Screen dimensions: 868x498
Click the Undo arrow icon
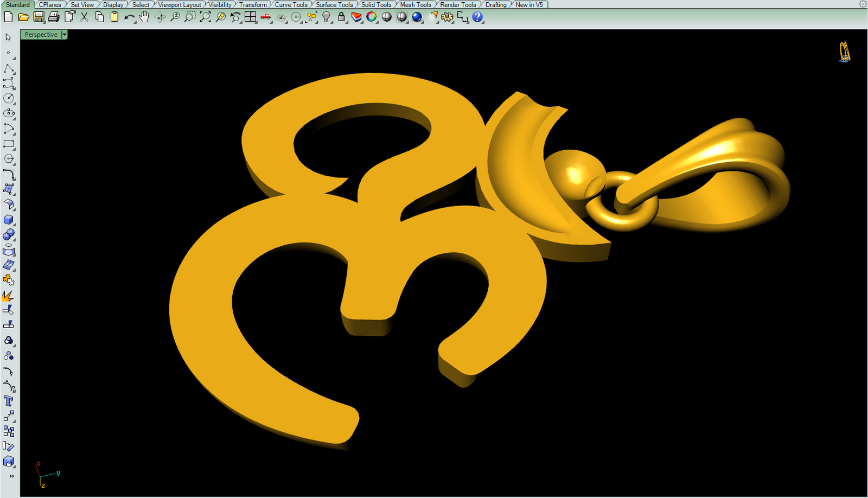pos(129,17)
